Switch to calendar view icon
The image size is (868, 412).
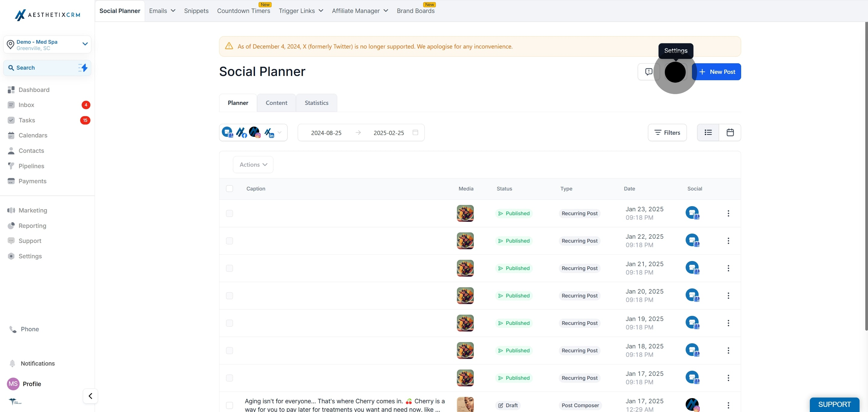coord(730,132)
